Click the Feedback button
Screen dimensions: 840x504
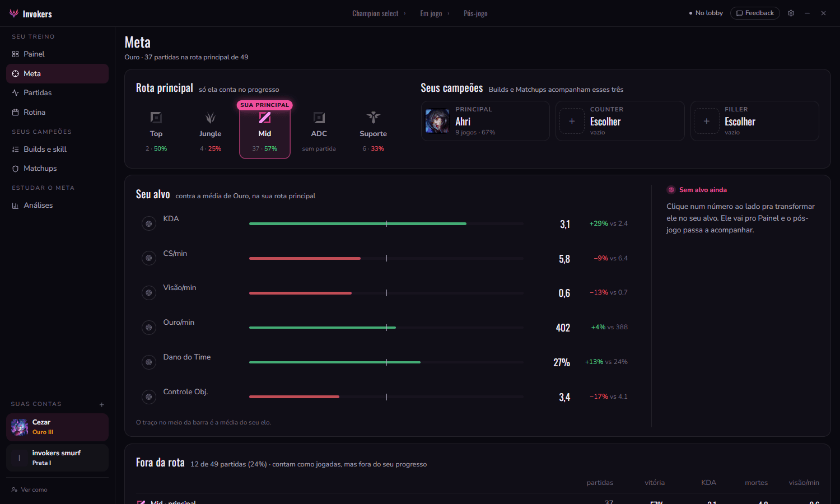coord(755,13)
